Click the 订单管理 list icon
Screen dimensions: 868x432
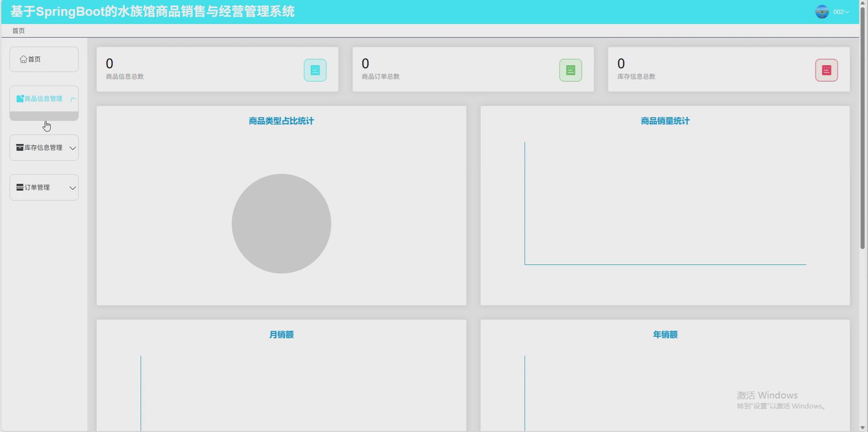click(x=20, y=187)
